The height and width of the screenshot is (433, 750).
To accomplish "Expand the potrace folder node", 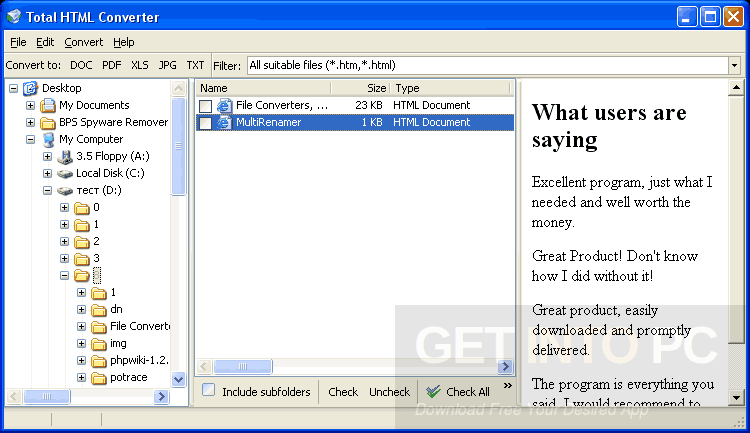I will tap(81, 377).
